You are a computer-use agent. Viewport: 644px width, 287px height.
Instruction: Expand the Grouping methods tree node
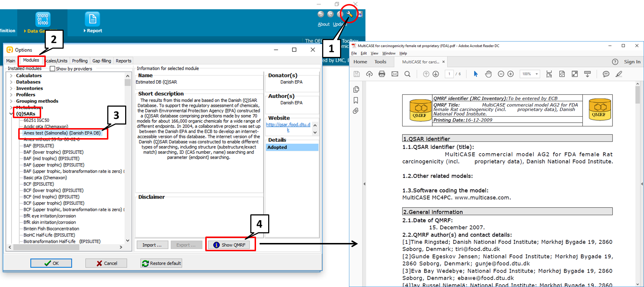coord(11,101)
